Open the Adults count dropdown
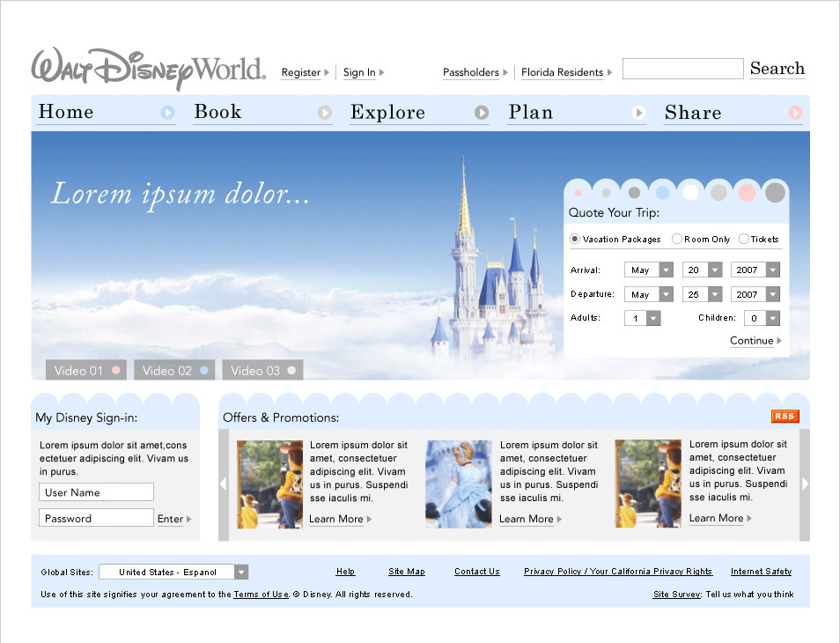This screenshot has height=643, width=840. 643,318
